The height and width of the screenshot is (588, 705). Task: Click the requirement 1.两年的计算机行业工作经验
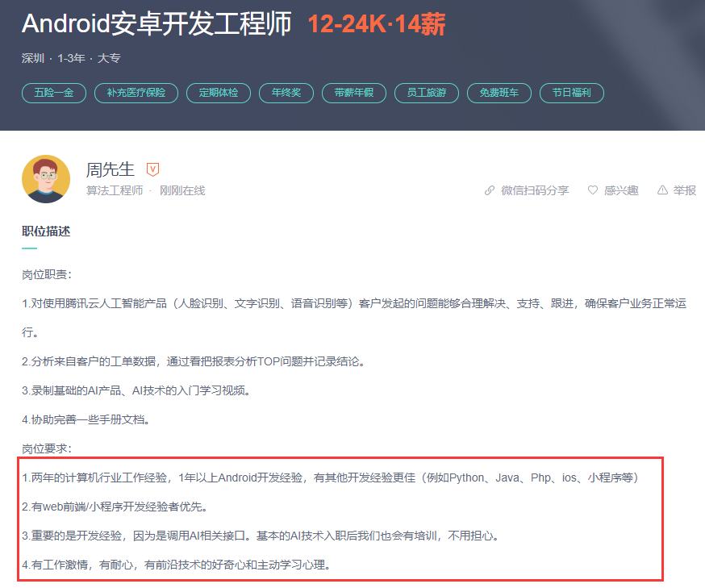[331, 477]
